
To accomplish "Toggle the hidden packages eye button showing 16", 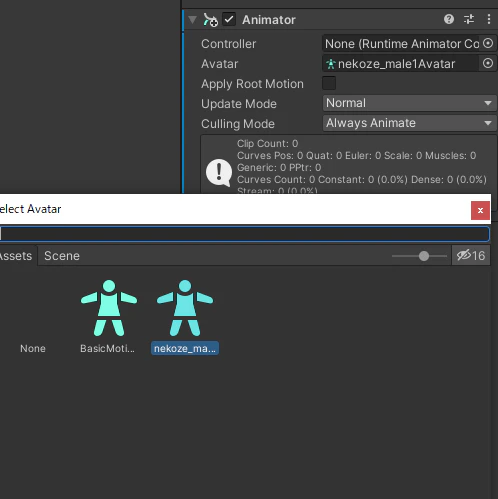I will pyautogui.click(x=471, y=256).
